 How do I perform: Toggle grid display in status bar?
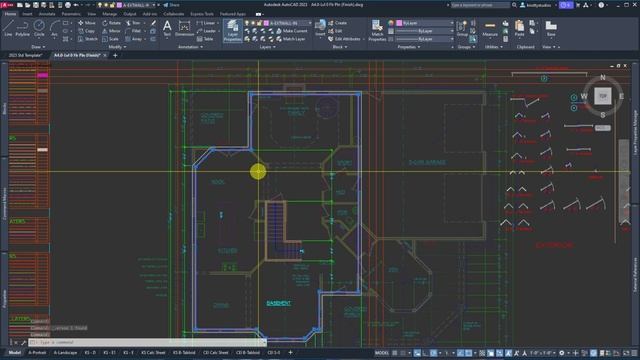(x=395, y=353)
